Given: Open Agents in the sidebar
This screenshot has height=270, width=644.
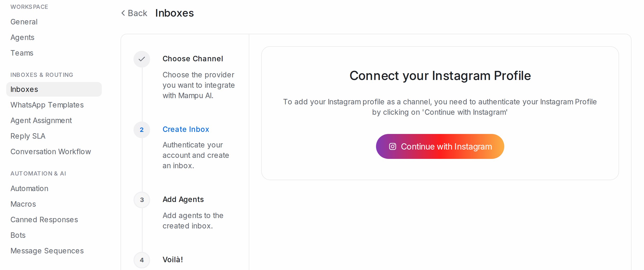Looking at the screenshot, I should pyautogui.click(x=54, y=37).
